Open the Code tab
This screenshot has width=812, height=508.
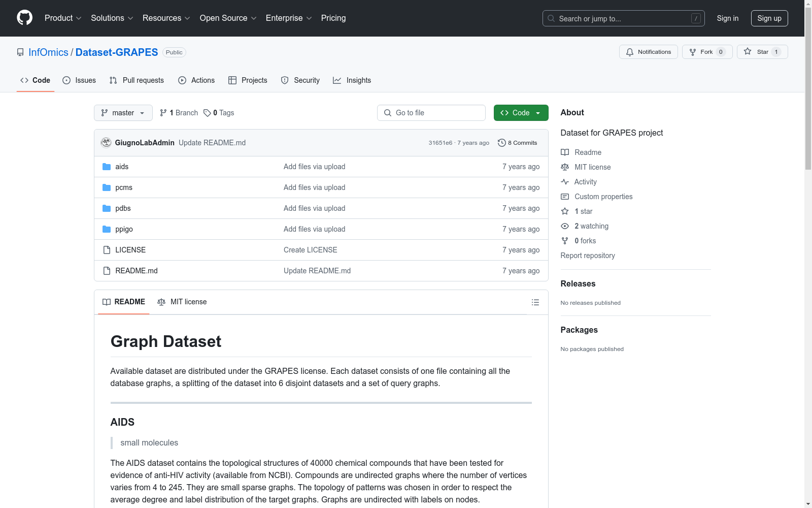[36, 80]
